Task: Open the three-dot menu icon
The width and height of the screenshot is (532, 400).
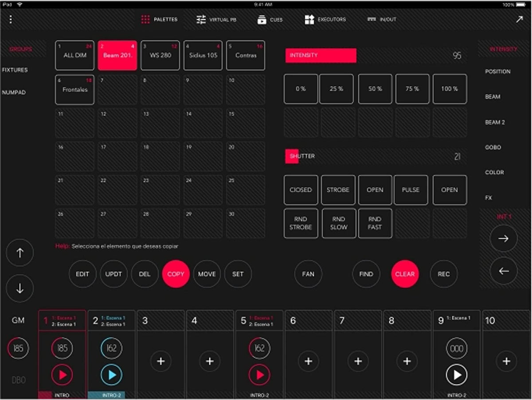Action: [11, 20]
